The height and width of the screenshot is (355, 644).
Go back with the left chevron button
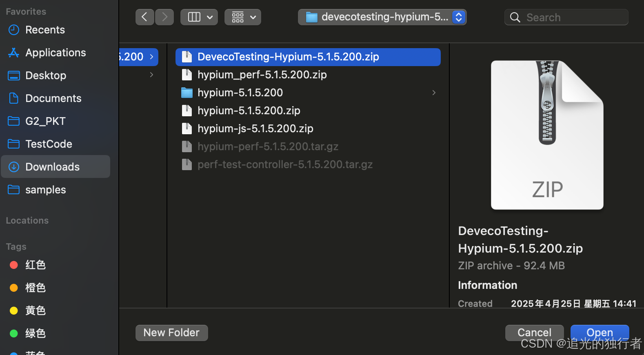click(144, 17)
